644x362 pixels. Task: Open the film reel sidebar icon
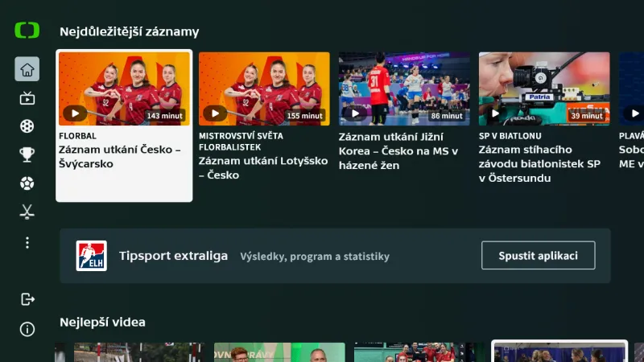[x=27, y=126]
